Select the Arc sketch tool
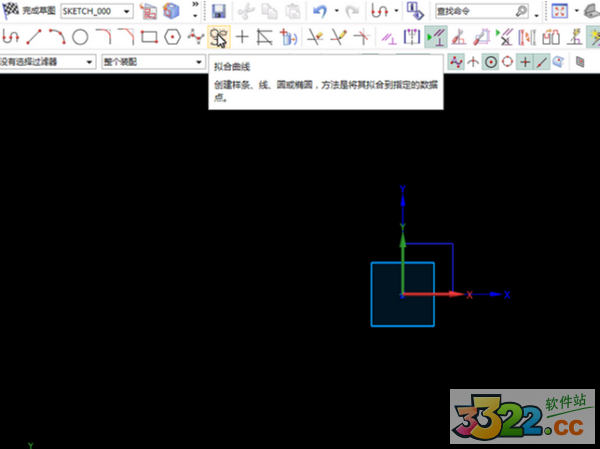The height and width of the screenshot is (449, 600). pos(57,38)
